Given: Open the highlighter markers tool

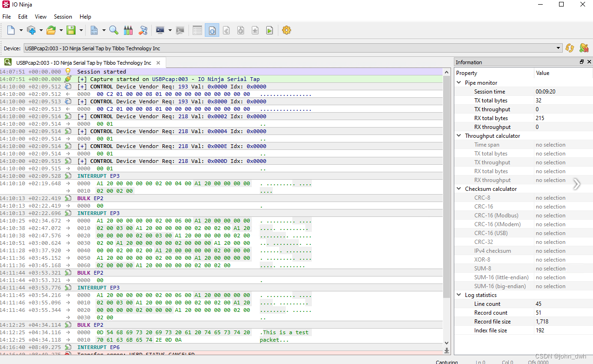Looking at the screenshot, I should point(128,30).
